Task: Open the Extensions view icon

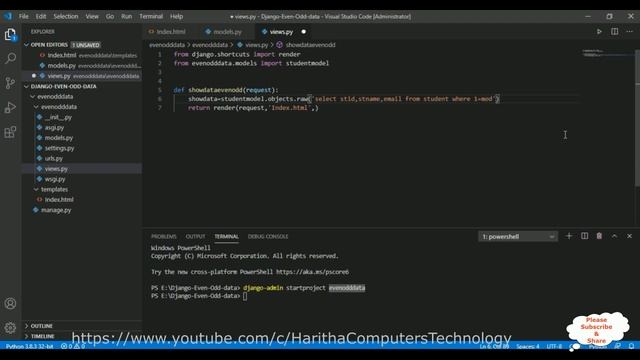Action: 10,132
